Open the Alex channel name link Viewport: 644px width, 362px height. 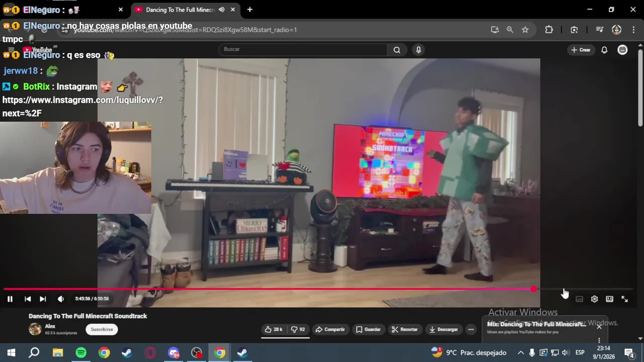point(50,326)
